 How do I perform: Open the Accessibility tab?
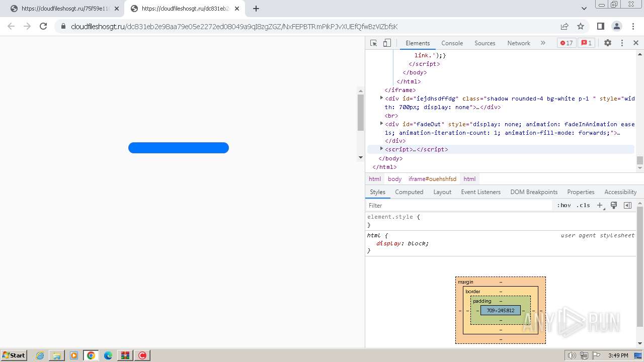(620, 192)
